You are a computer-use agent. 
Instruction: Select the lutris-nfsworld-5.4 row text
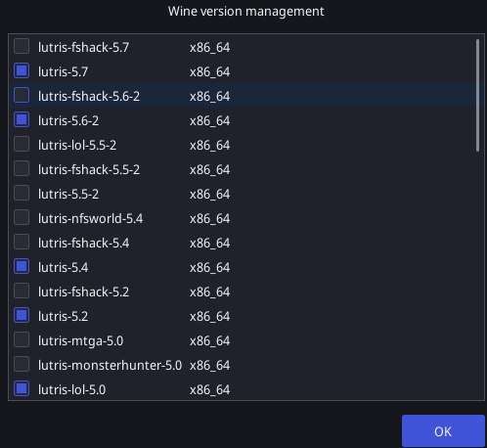tap(90, 218)
